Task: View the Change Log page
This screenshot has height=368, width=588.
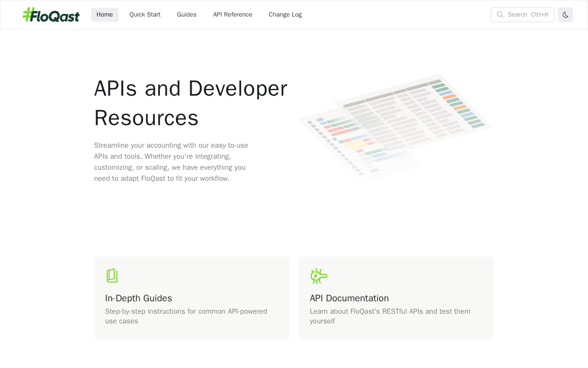Action: coord(285,15)
